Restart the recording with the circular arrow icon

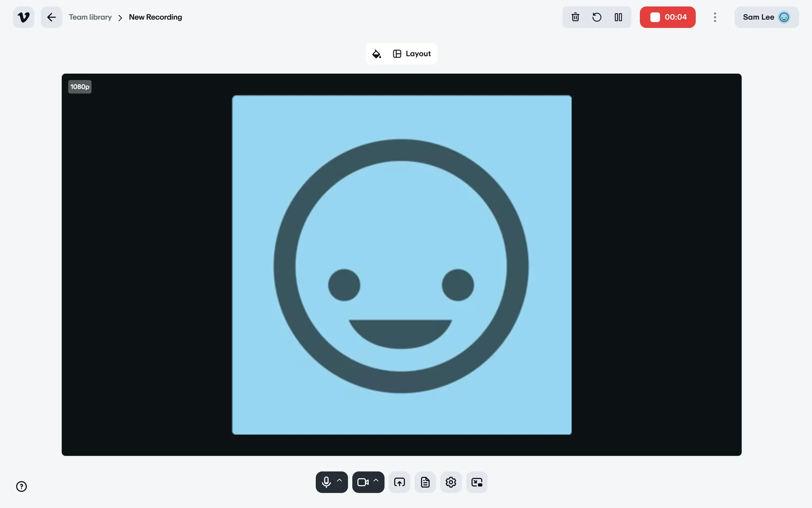pos(597,17)
